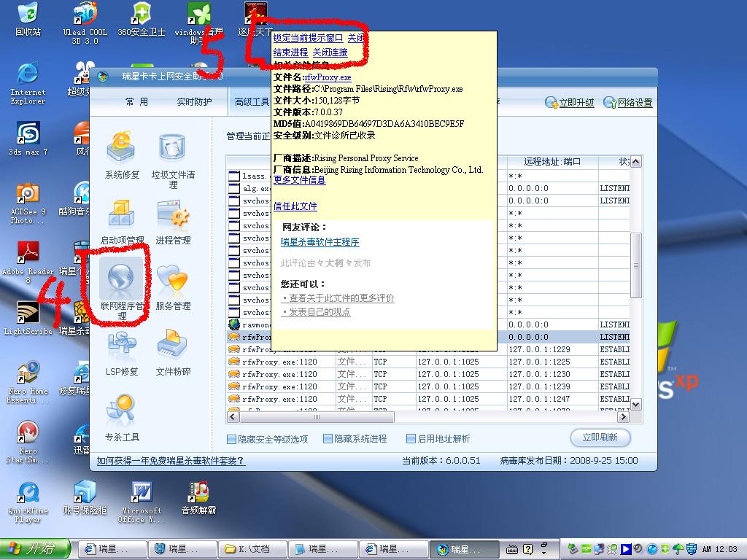Open the 360安全卫士 desktop shortcut
This screenshot has width=747, height=560.
[x=142, y=19]
